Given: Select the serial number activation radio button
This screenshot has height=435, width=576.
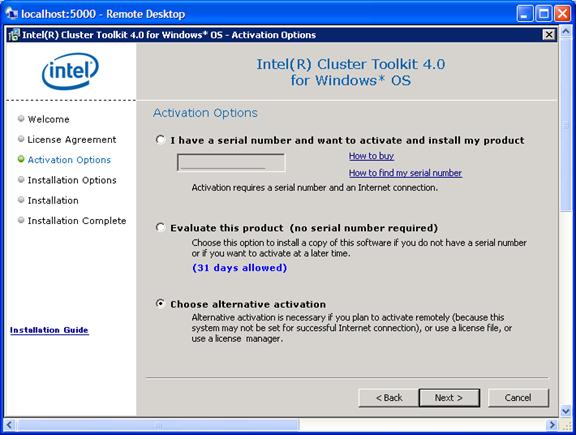Looking at the screenshot, I should (x=160, y=140).
